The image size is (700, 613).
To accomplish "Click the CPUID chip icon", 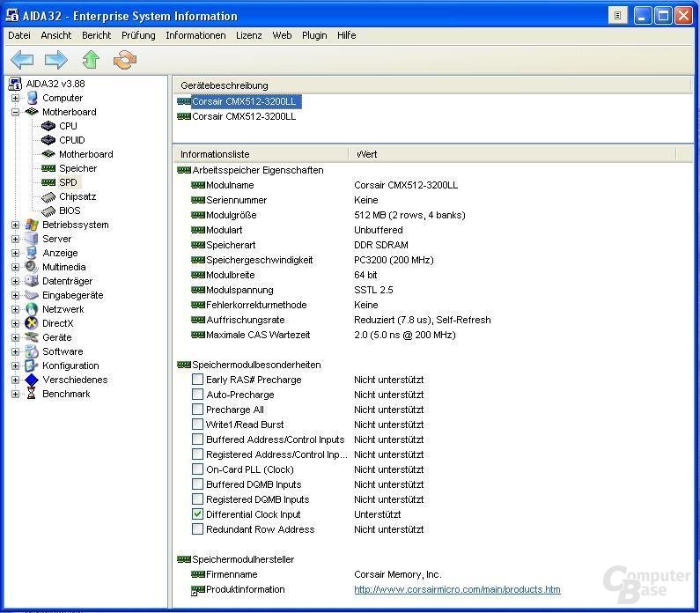I will [48, 140].
